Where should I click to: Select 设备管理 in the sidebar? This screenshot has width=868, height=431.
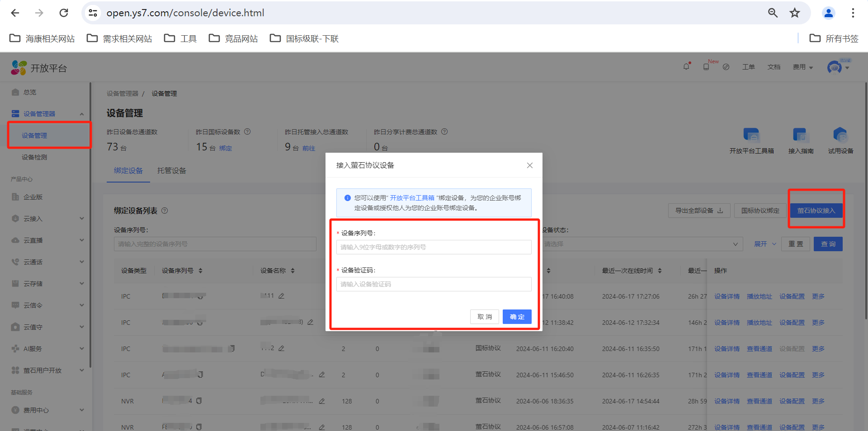34,136
